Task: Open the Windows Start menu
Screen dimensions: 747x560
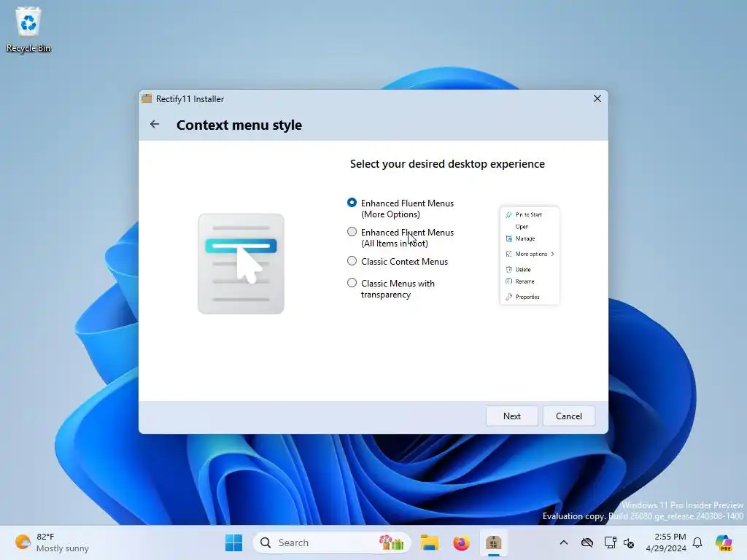Action: click(233, 542)
